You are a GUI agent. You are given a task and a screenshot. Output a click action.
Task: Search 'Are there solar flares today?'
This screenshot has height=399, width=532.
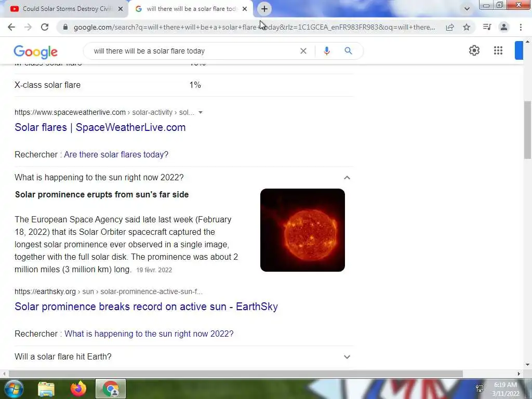[116, 154]
